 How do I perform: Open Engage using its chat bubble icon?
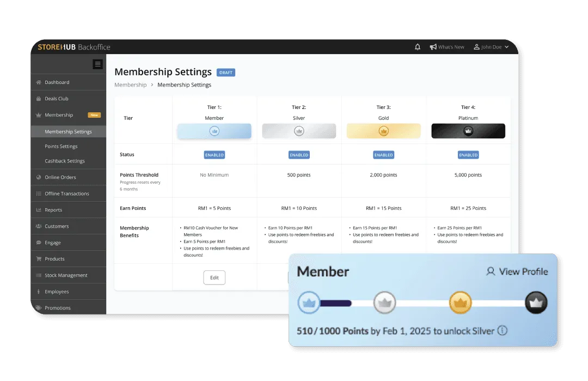(x=38, y=242)
